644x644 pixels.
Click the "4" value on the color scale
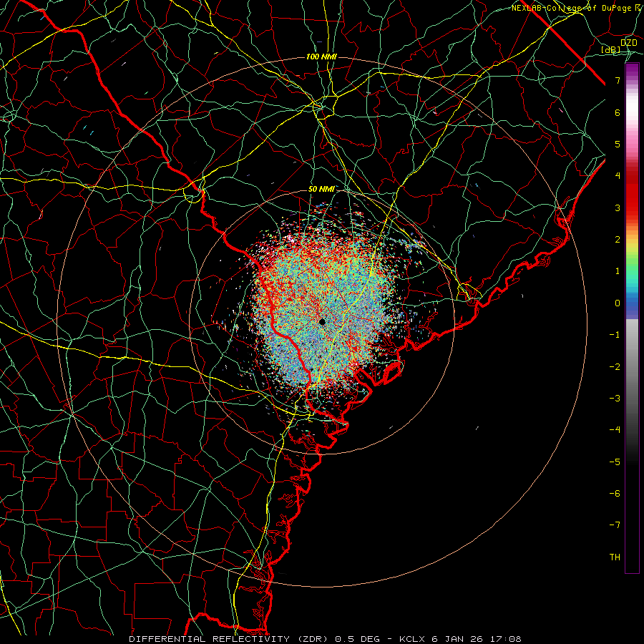pos(618,176)
